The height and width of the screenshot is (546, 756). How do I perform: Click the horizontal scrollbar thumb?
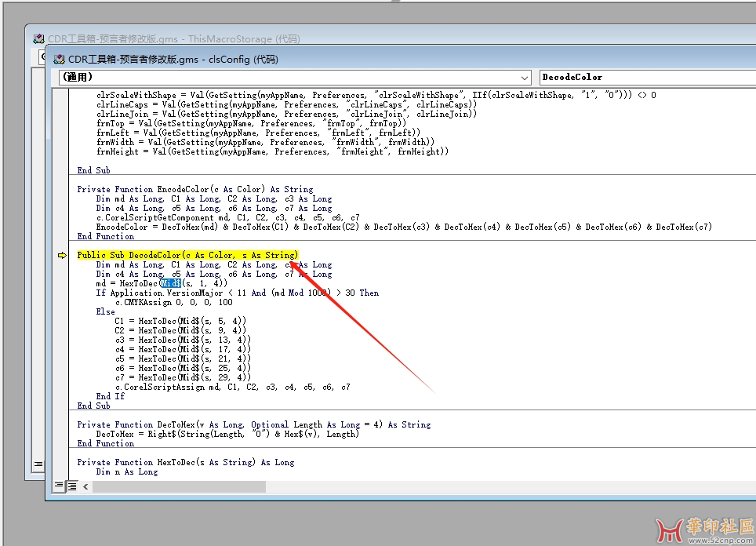point(179,486)
